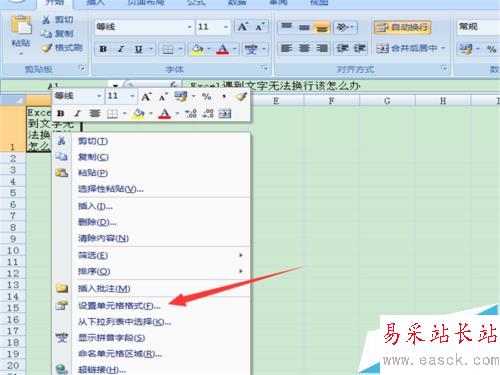The image size is (500, 375).
Task: Click increase indent in the ribbon
Action: click(359, 49)
